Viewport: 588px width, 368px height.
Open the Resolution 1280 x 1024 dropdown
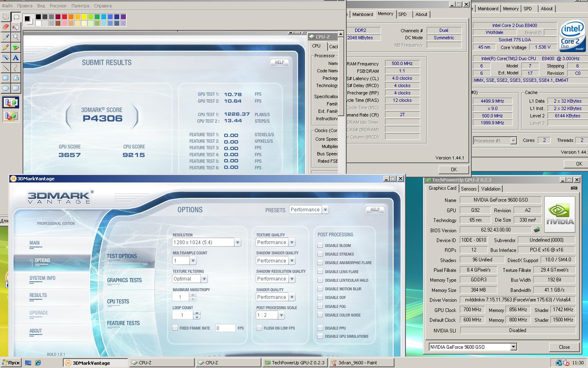pyautogui.click(x=237, y=242)
